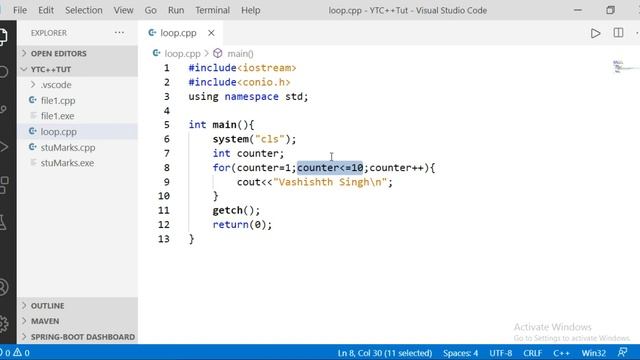640x360 pixels.
Task: Open file1.cpp in the explorer
Action: 78,100
